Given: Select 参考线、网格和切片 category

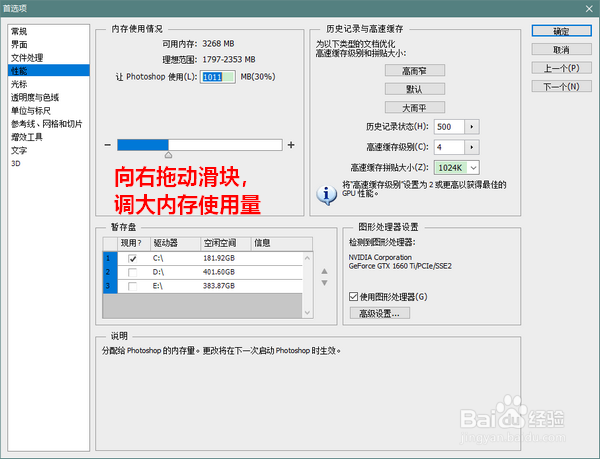Looking at the screenshot, I should (49, 124).
